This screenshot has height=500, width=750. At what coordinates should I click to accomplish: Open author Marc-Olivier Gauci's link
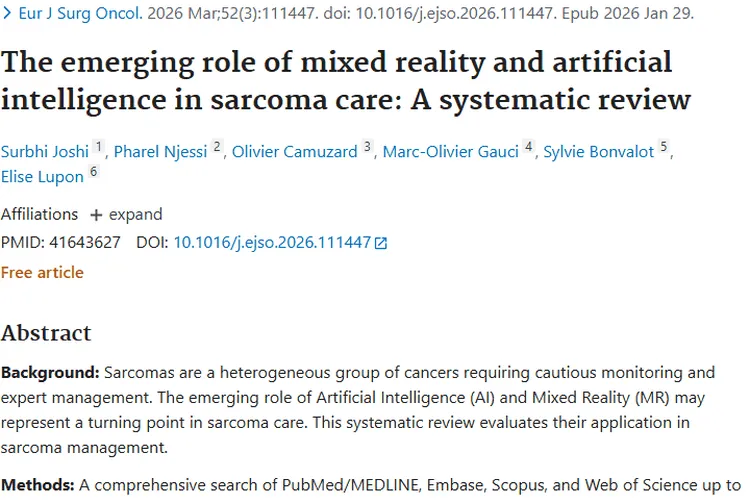[x=450, y=152]
